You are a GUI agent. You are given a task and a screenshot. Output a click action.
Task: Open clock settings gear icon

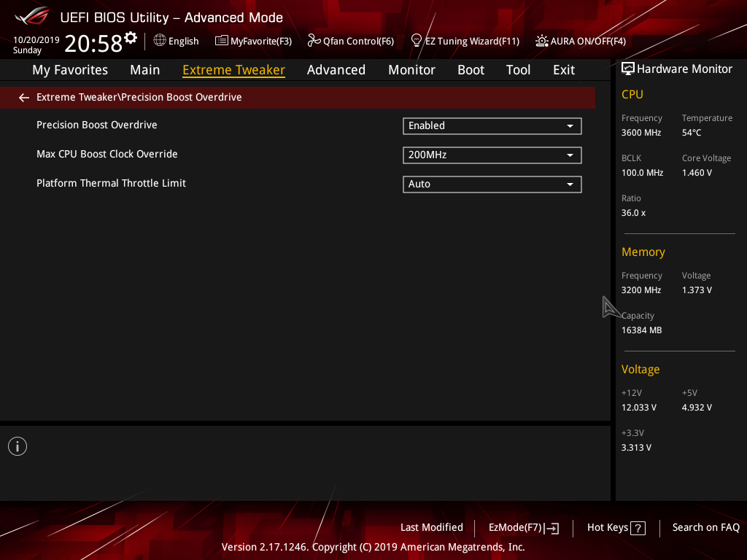pyautogui.click(x=131, y=38)
